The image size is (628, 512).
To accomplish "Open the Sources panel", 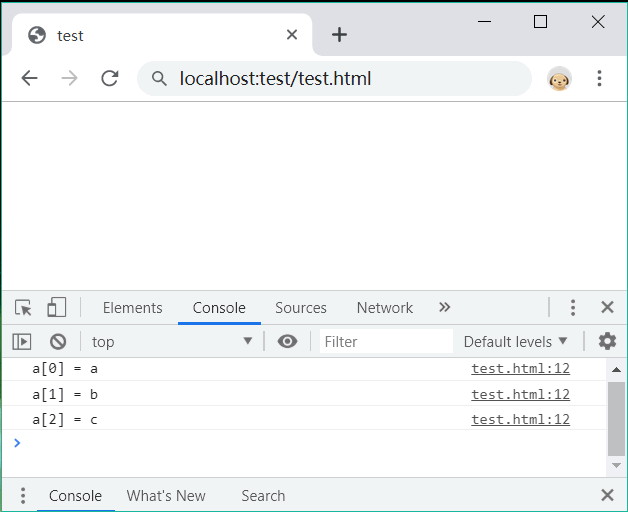I will click(x=301, y=308).
